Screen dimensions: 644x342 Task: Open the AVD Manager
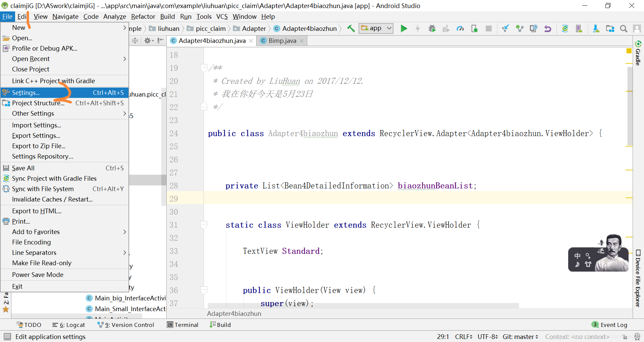click(579, 28)
